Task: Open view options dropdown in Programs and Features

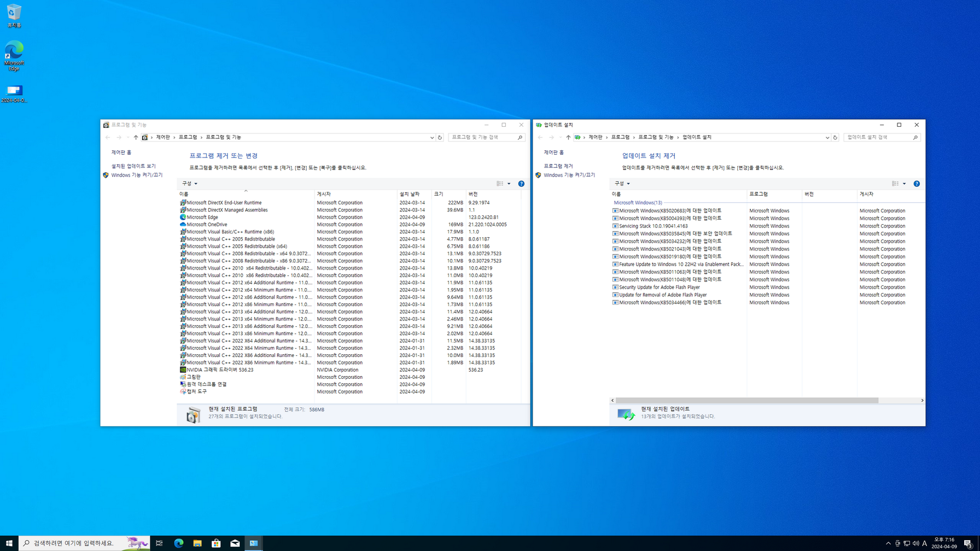Action: coord(509,184)
